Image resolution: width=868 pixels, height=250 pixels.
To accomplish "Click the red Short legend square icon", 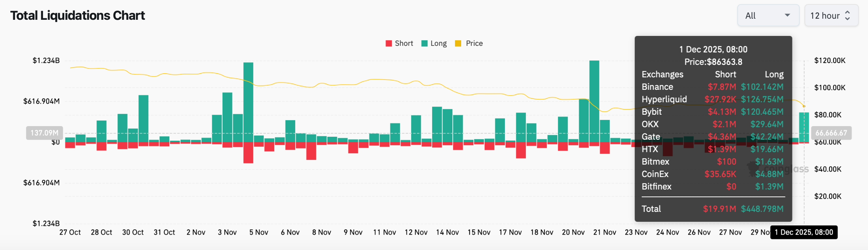I will click(x=388, y=43).
